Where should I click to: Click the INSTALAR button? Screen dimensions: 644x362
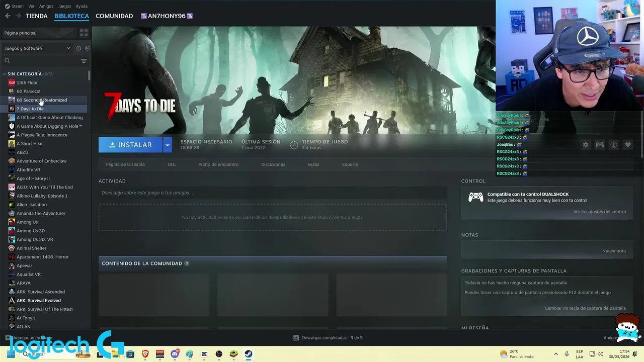click(x=130, y=145)
